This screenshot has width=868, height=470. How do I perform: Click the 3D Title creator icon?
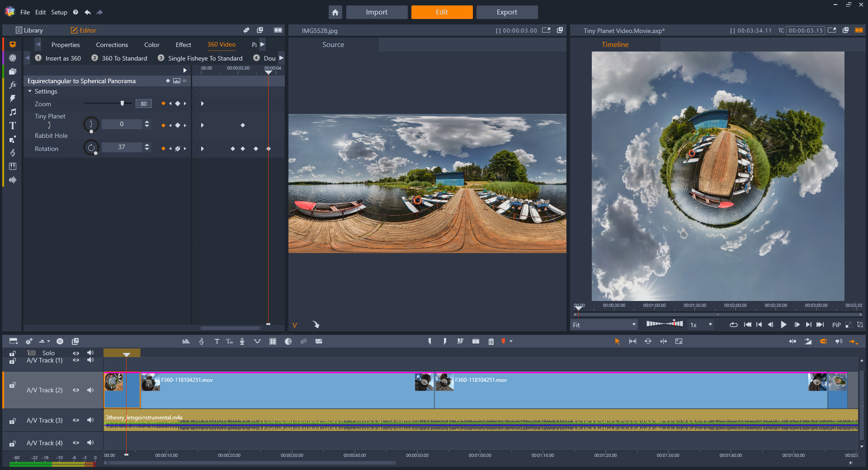229,341
